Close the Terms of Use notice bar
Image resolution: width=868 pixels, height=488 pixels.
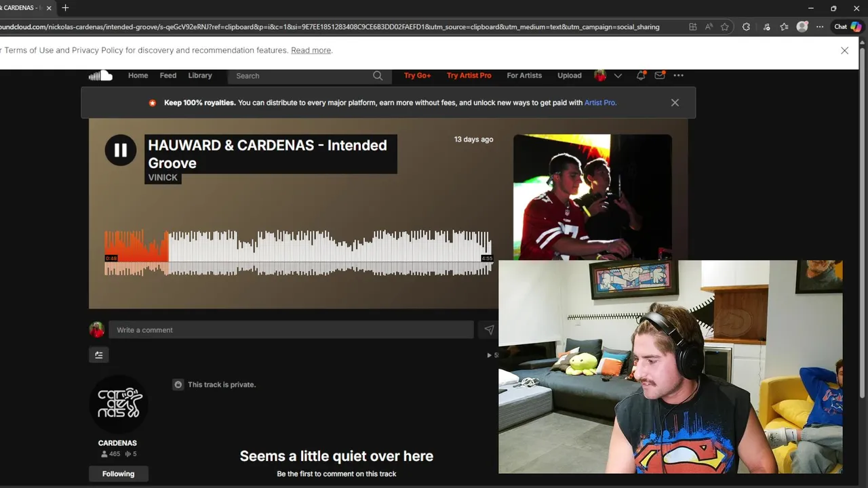(x=844, y=50)
